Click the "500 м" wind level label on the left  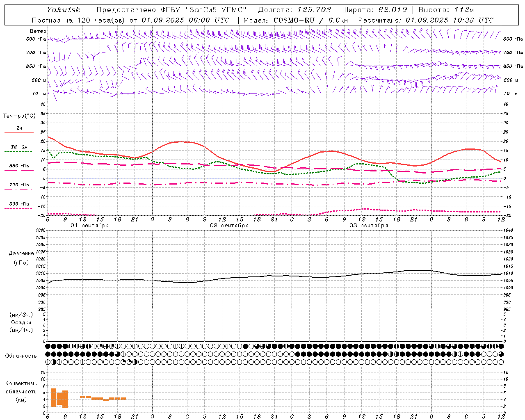click(x=39, y=80)
